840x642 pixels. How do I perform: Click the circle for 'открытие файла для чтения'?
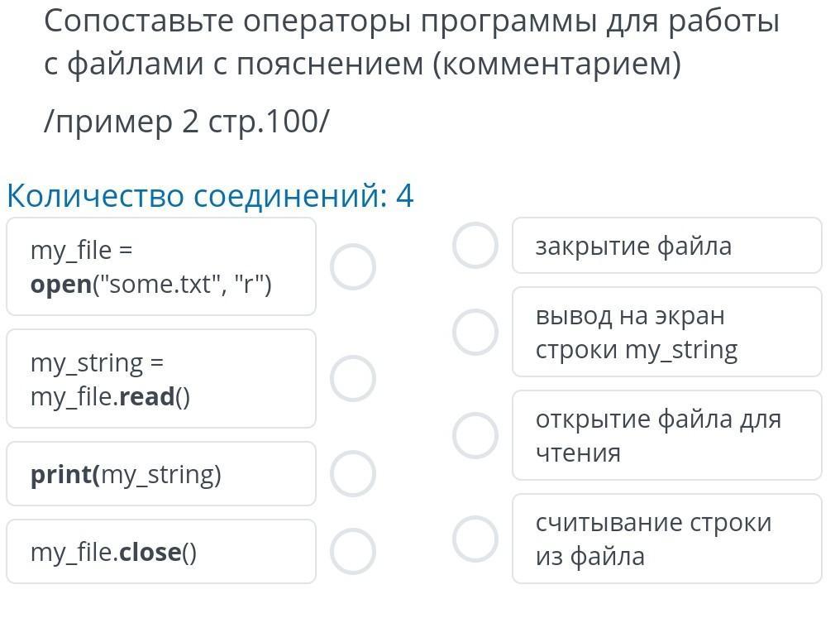(x=475, y=436)
